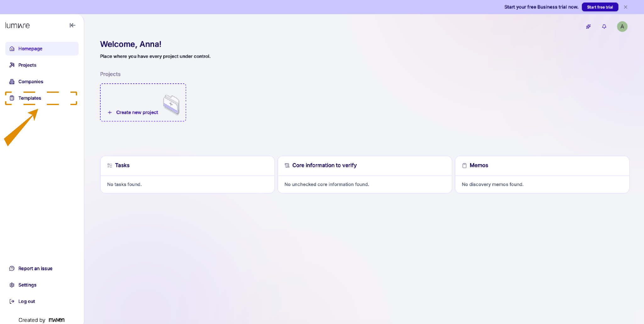Dismiss the free trial banner
The width and height of the screenshot is (644, 324).
[x=625, y=7]
